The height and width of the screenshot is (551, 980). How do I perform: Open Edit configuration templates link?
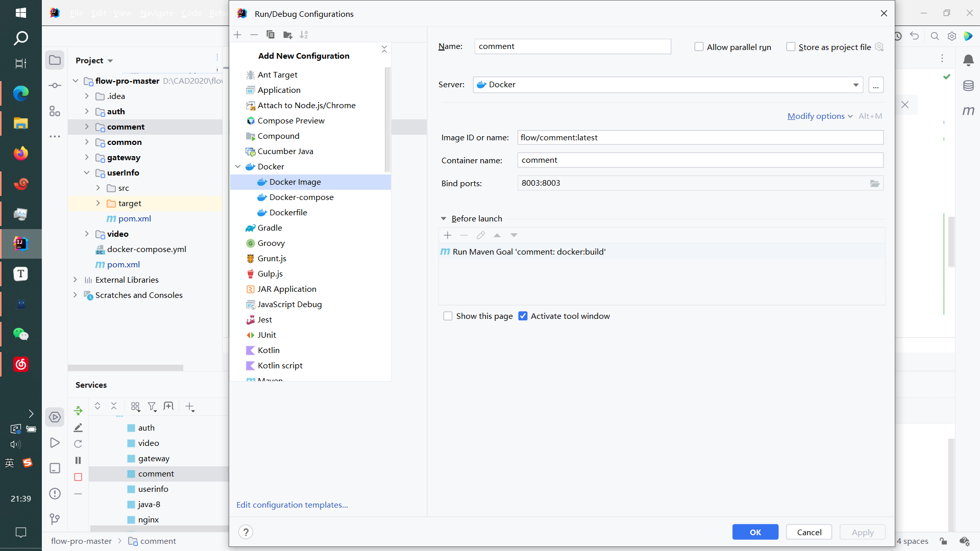[292, 505]
